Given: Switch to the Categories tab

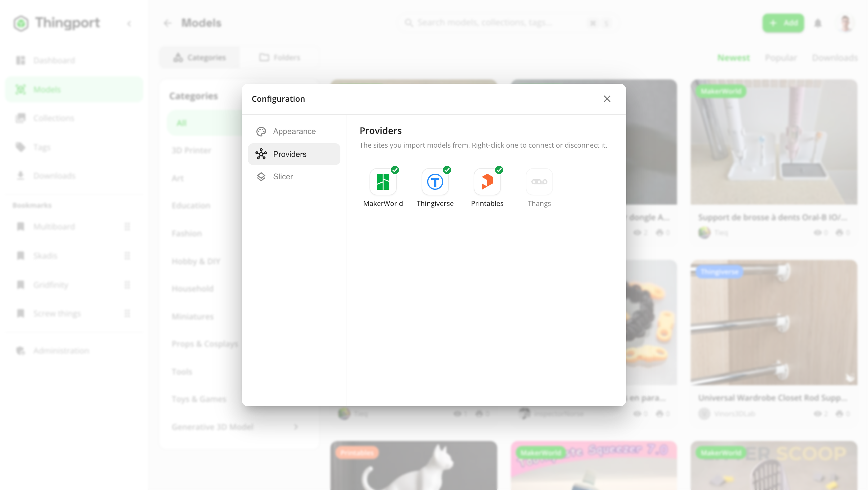Looking at the screenshot, I should click(x=200, y=57).
